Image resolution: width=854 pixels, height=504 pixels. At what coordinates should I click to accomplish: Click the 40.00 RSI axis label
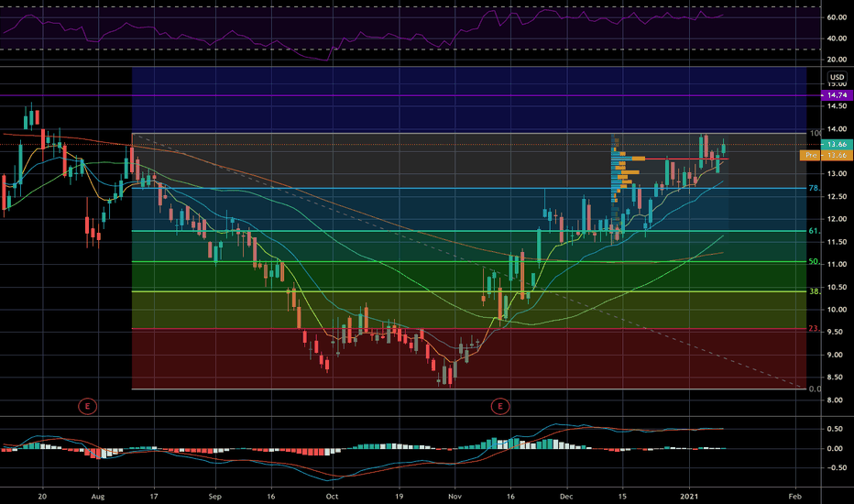[x=838, y=38]
